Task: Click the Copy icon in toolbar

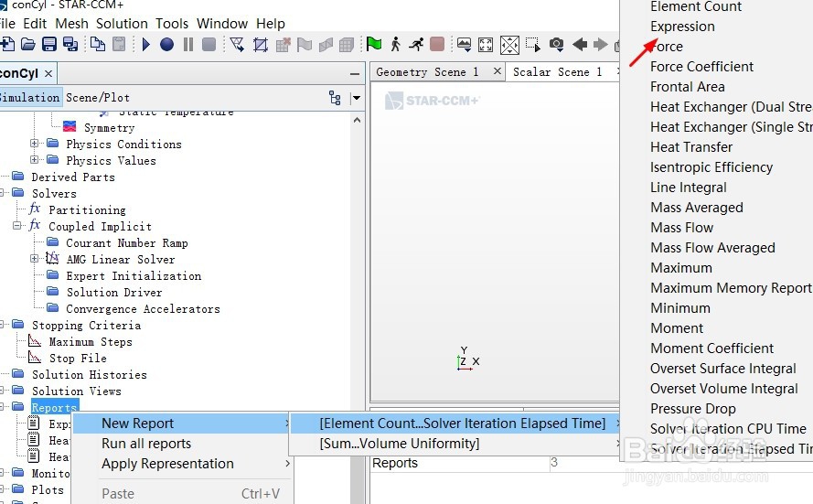Action: pyautogui.click(x=98, y=45)
